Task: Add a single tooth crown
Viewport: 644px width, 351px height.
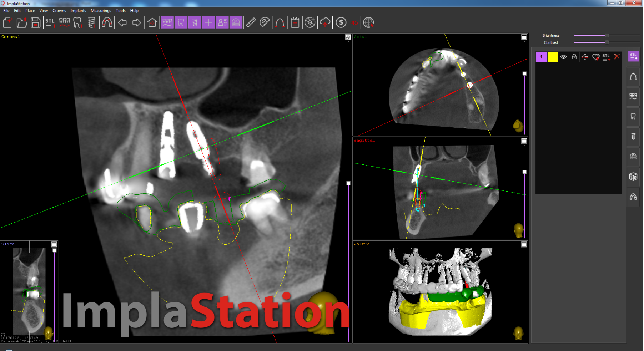Action: point(78,23)
